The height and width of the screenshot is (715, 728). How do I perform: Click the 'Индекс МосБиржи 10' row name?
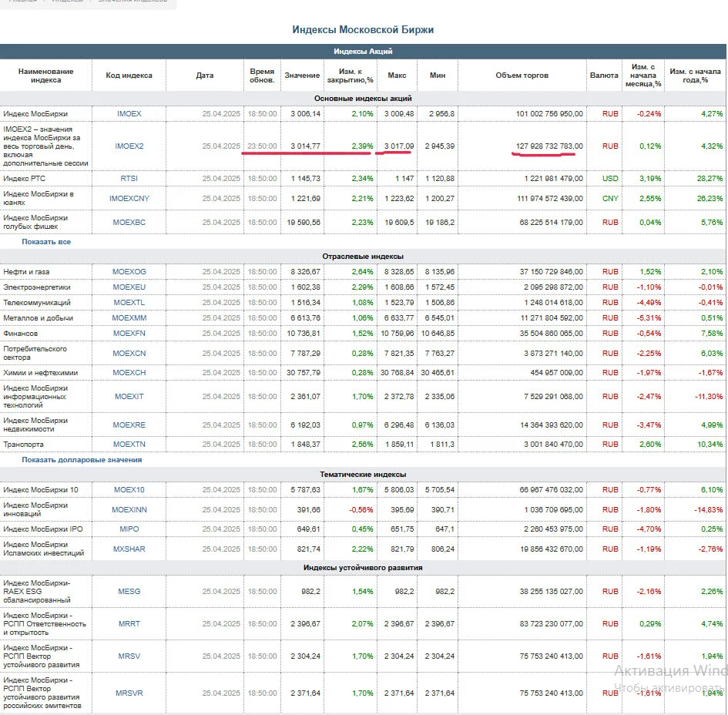40,490
